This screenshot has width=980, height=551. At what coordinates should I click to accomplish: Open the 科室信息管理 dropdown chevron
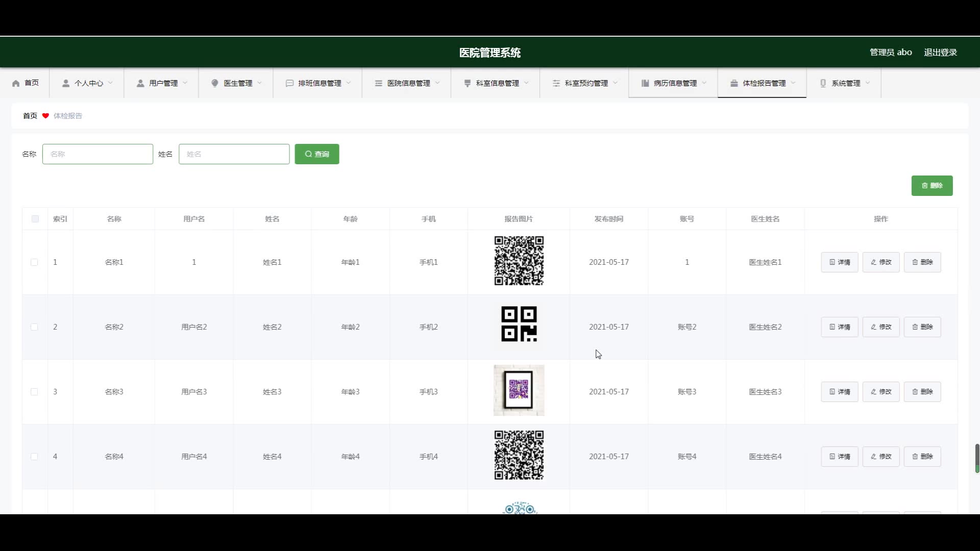tap(526, 83)
